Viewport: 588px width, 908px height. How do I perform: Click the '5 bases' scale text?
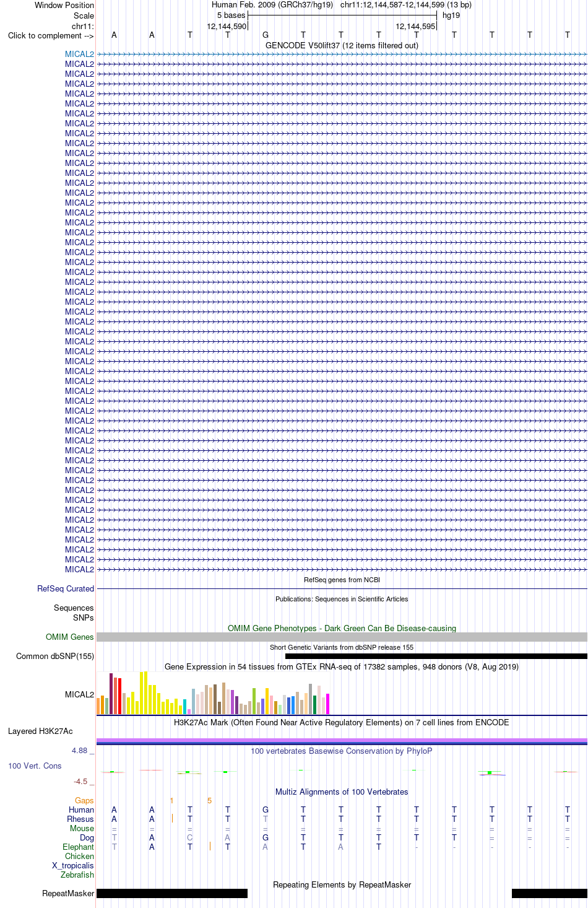(x=231, y=15)
